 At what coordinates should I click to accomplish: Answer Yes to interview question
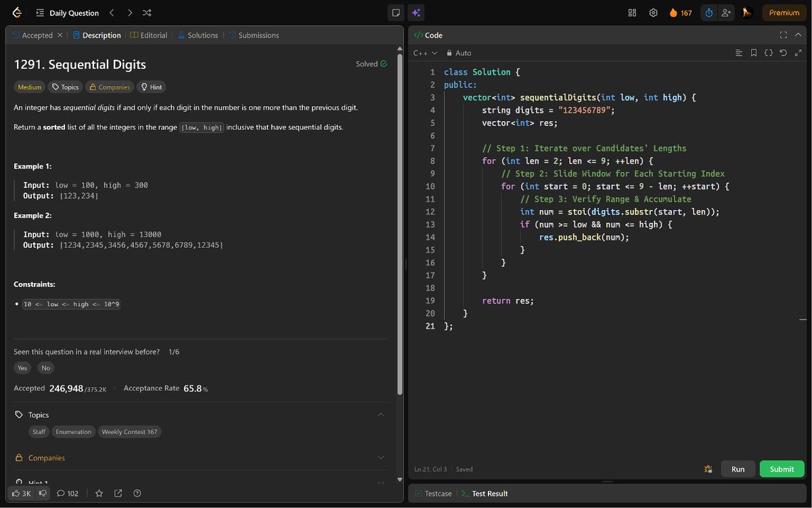(23, 368)
